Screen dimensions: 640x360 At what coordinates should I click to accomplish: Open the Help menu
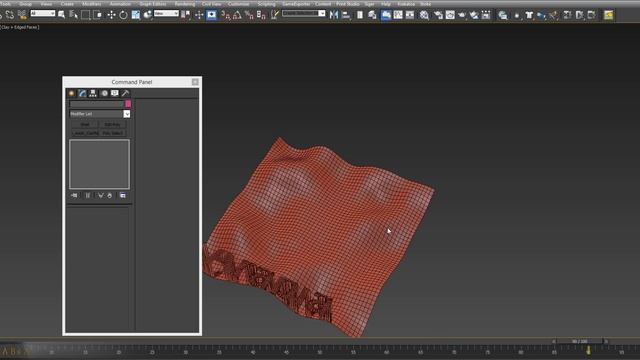tap(386, 4)
